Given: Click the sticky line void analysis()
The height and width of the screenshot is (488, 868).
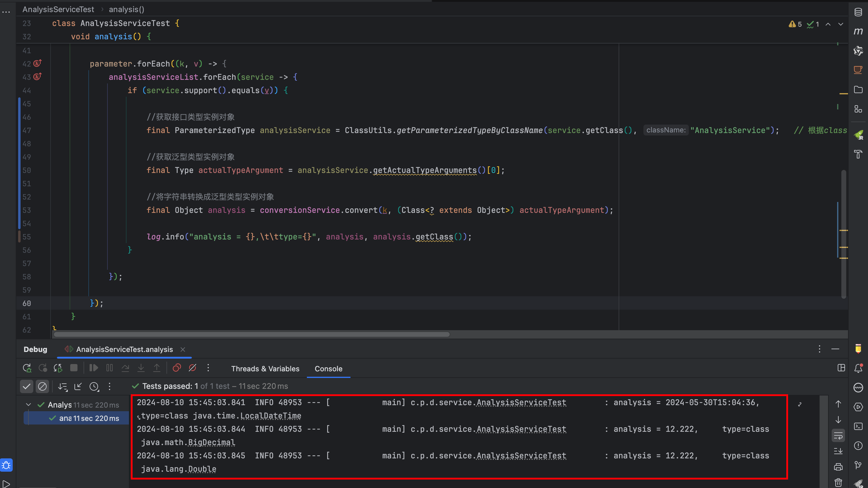Looking at the screenshot, I should pos(111,37).
